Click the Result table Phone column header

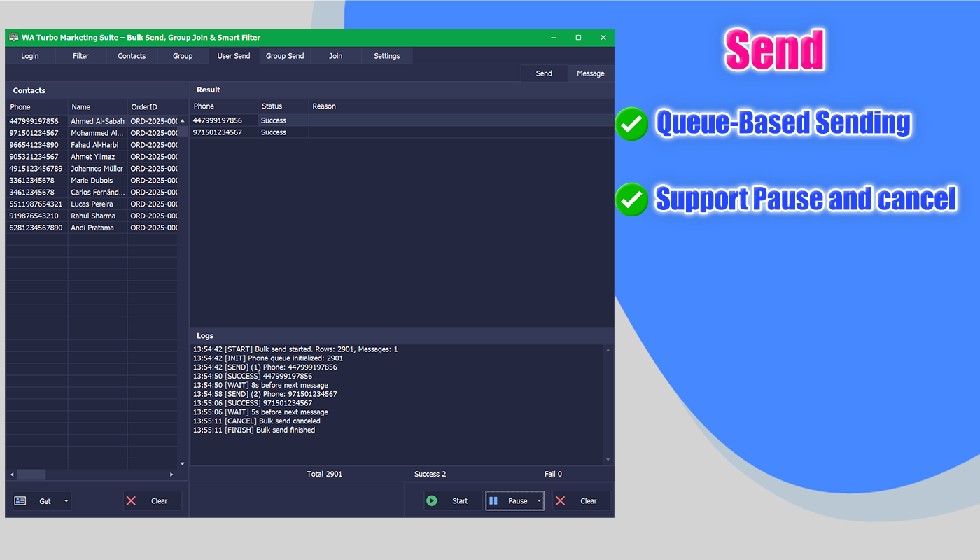click(224, 106)
